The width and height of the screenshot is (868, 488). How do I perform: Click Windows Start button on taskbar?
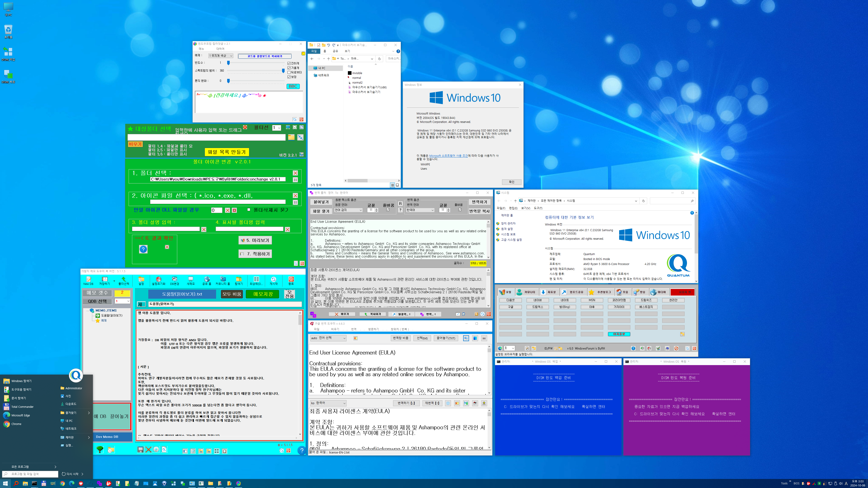pyautogui.click(x=5, y=483)
